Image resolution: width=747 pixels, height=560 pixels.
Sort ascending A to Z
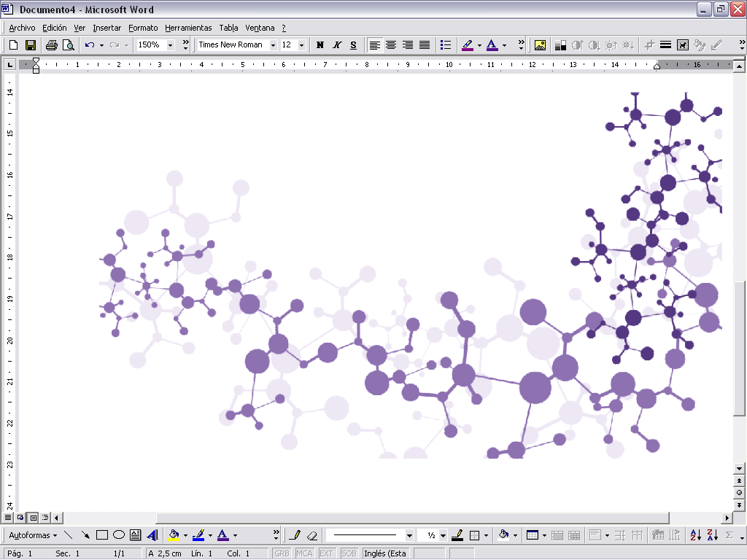[x=695, y=535]
